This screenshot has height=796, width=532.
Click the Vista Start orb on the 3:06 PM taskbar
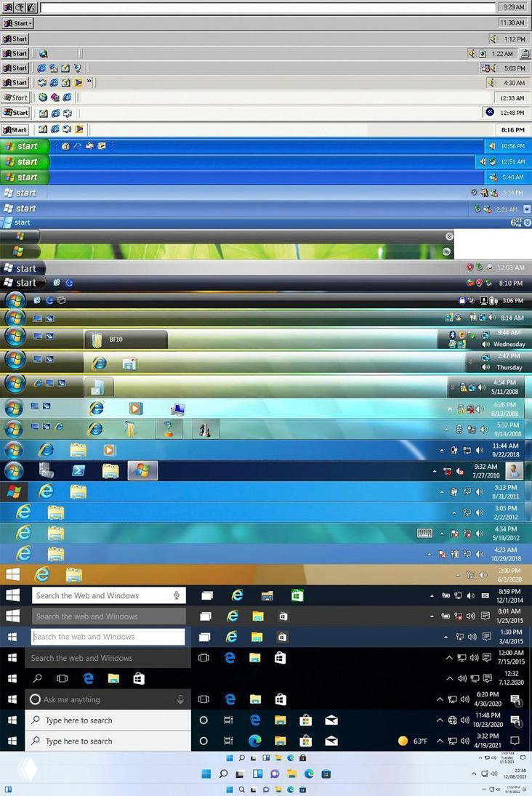15,300
